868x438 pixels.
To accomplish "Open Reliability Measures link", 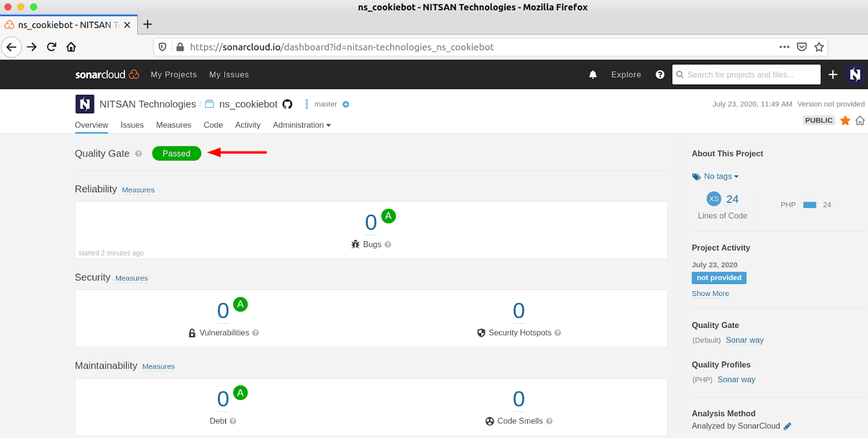I will coord(138,190).
